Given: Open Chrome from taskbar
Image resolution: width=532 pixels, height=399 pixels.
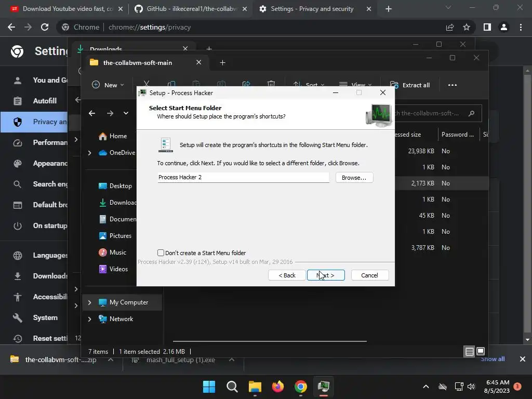Looking at the screenshot, I should [301, 387].
